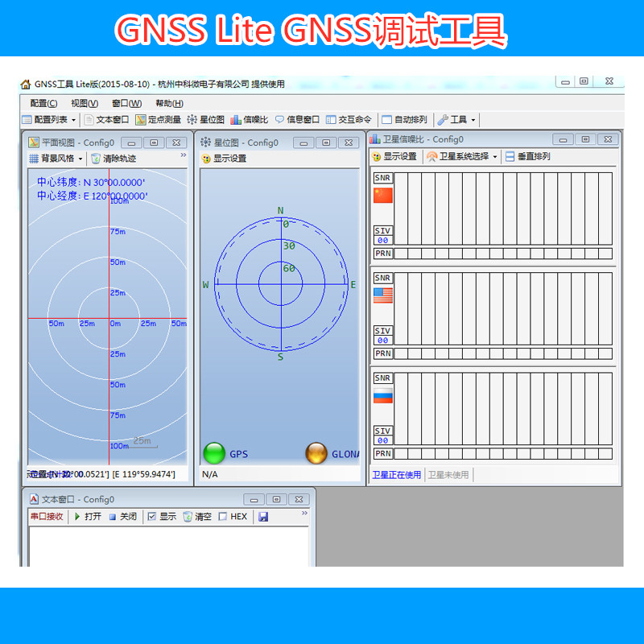
Task: Maximize the main GNSS tool window
Action: pos(584,81)
